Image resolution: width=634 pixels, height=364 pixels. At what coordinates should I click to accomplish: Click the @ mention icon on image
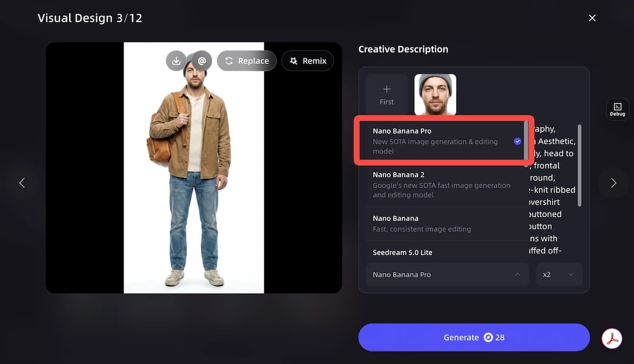[202, 61]
